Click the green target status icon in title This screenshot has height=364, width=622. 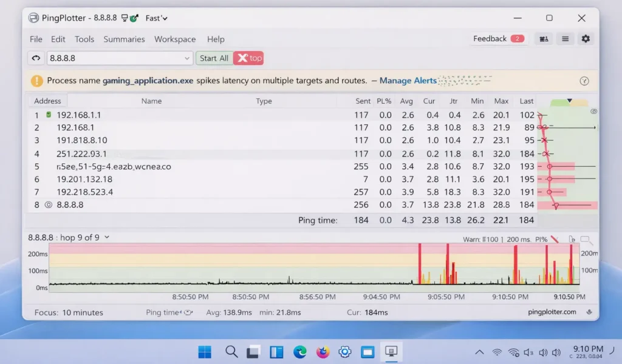pyautogui.click(x=134, y=18)
